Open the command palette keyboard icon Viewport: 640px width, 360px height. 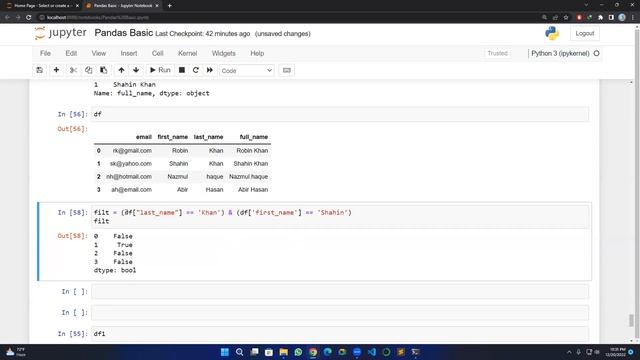point(287,70)
